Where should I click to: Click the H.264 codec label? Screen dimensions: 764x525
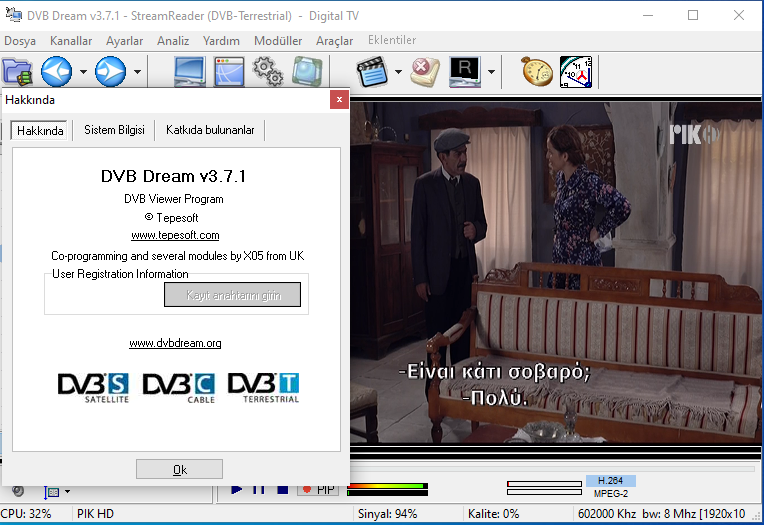click(x=611, y=481)
